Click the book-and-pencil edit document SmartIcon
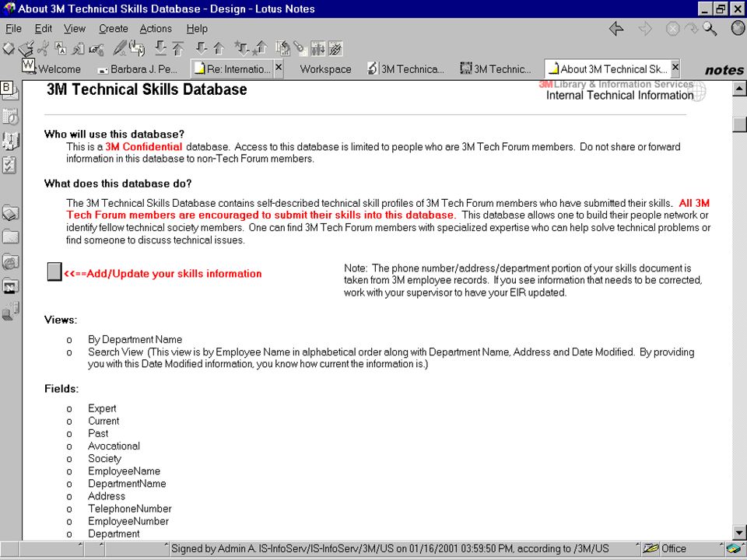This screenshot has height=560, width=747. tap(26, 48)
